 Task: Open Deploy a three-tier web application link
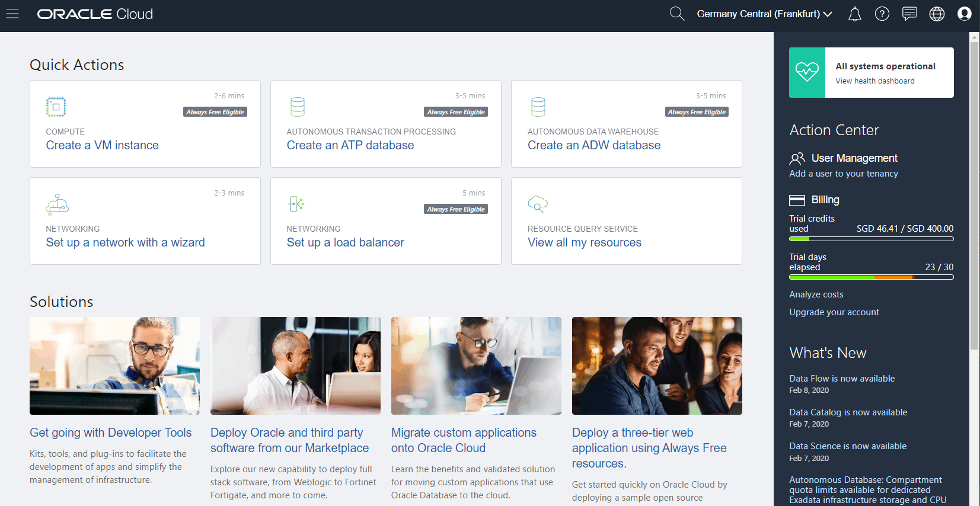[x=649, y=448]
